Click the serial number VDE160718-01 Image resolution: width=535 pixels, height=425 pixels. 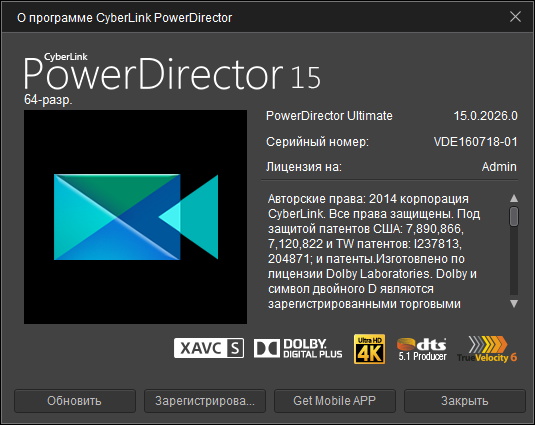point(476,142)
